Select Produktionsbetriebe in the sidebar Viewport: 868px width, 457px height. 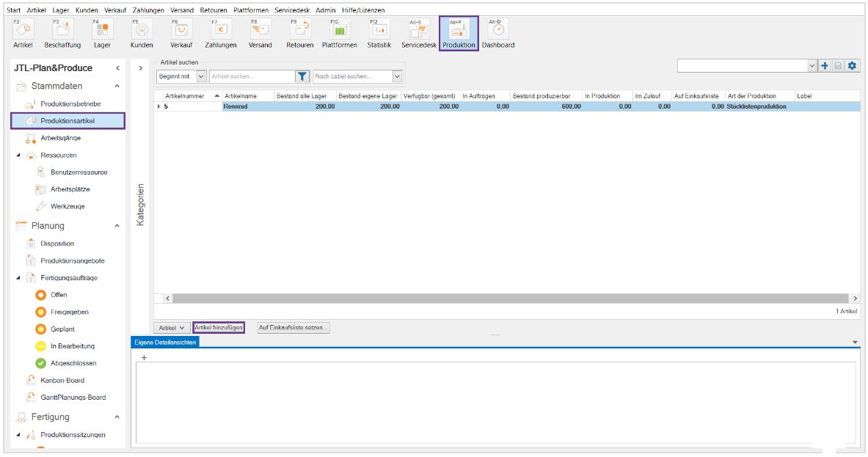point(70,103)
